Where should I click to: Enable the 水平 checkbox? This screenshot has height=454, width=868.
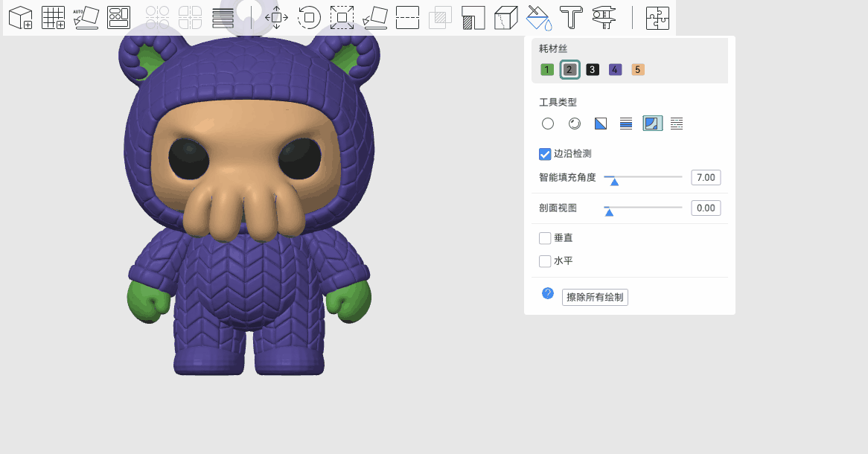[545, 260]
